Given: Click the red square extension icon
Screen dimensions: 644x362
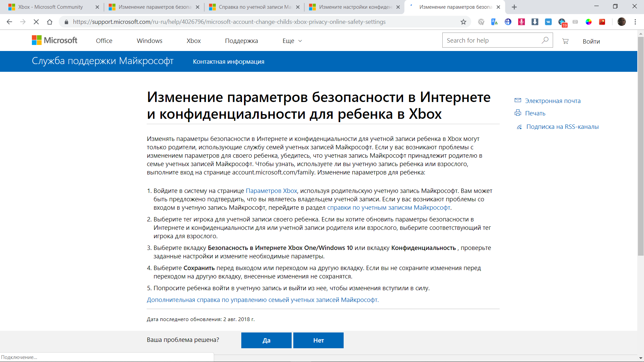Looking at the screenshot, I should (602, 22).
